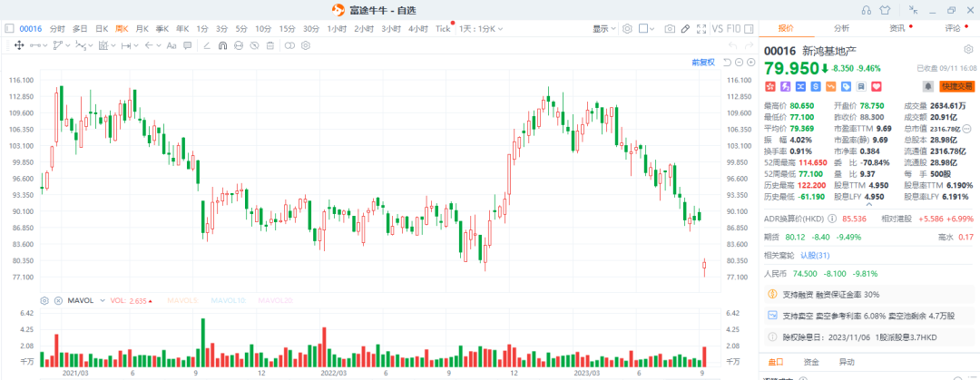Switch to 月K monthly chart
980x380 pixels.
142,28
